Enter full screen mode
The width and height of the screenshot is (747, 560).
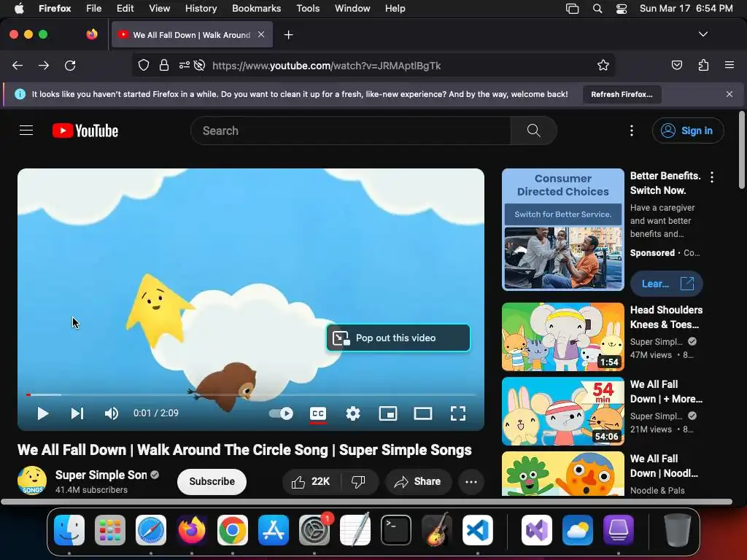458,413
